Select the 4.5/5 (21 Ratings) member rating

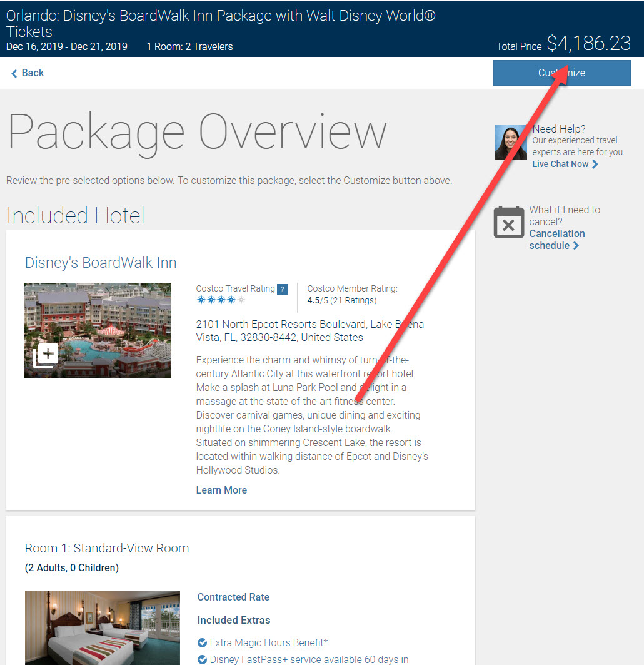pyautogui.click(x=342, y=300)
